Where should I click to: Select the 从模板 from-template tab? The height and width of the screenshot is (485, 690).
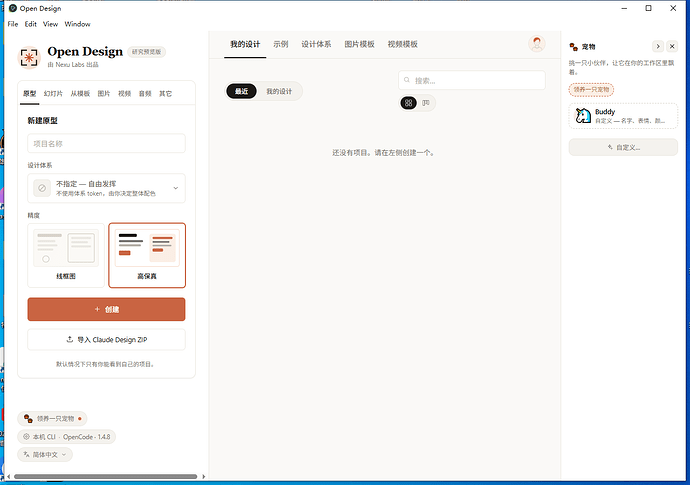80,93
